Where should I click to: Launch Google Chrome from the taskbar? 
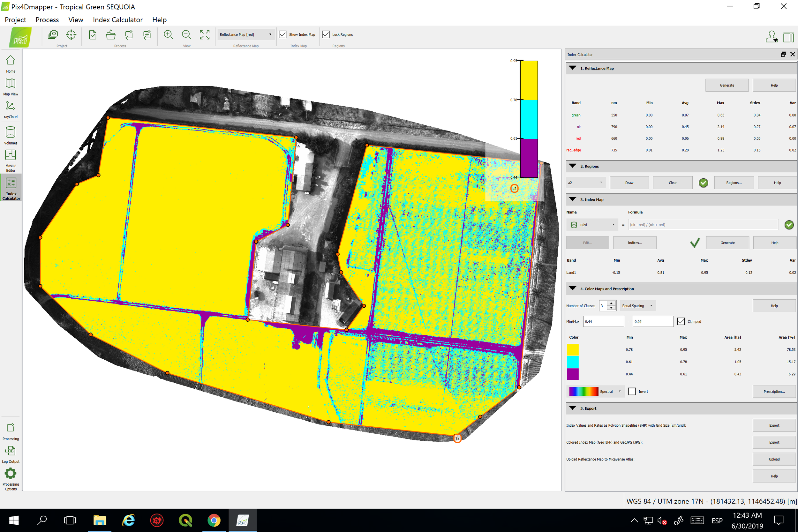(214, 520)
